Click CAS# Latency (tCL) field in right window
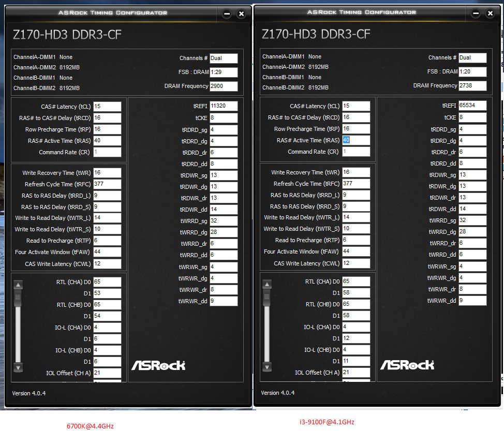The image size is (504, 445). click(x=356, y=106)
